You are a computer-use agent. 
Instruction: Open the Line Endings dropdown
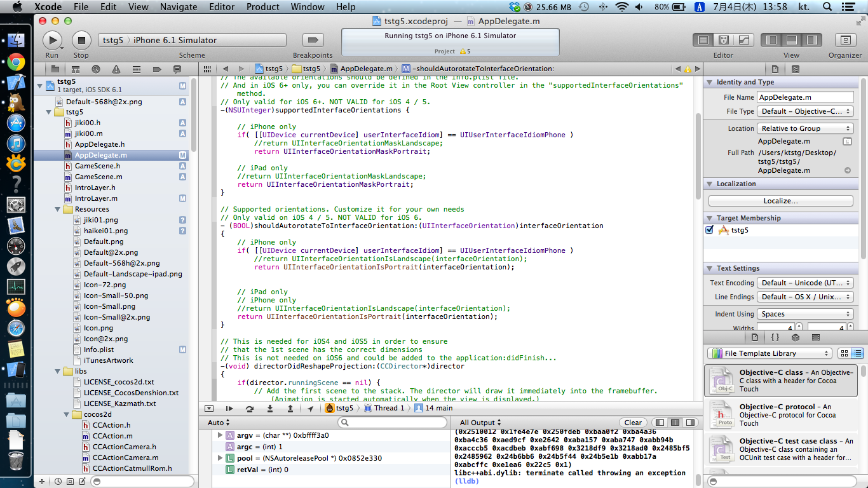tap(805, 297)
